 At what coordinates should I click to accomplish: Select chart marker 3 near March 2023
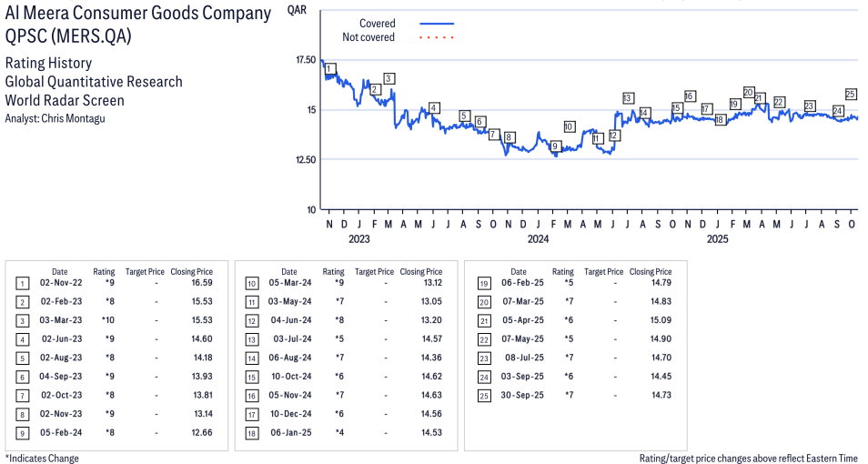389,78
